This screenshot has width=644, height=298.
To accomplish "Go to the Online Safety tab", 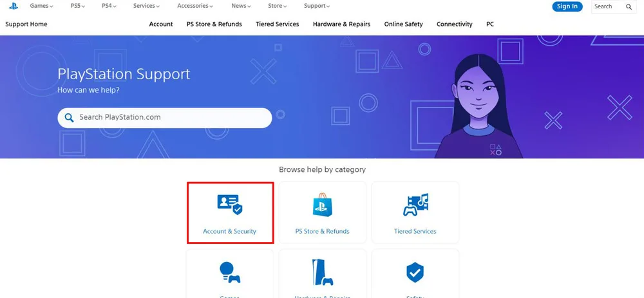I will pos(403,24).
